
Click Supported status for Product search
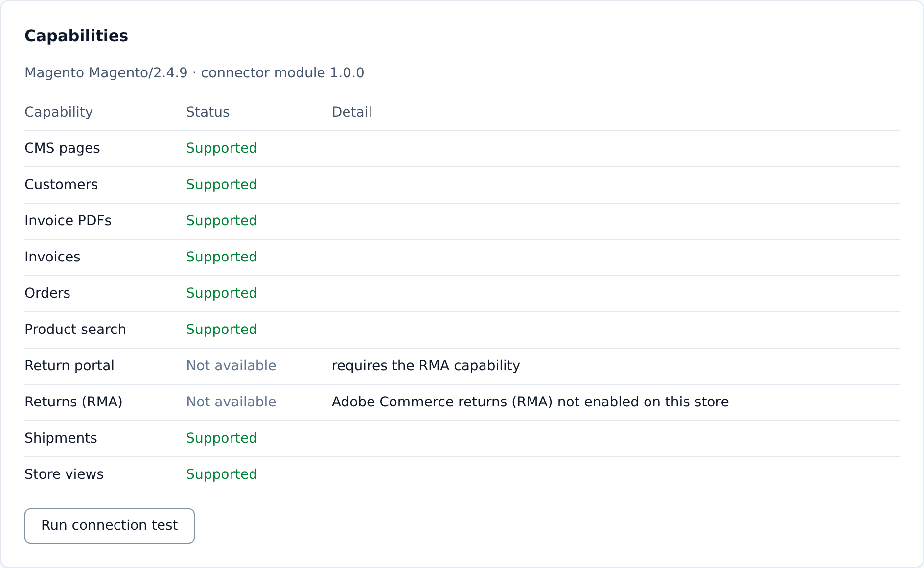[x=222, y=330]
